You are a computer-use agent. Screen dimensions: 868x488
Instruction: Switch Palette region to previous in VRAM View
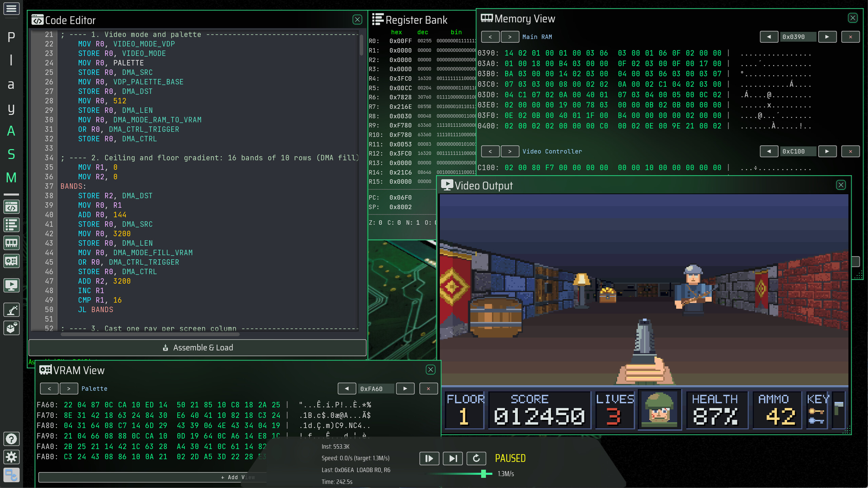[x=49, y=389]
